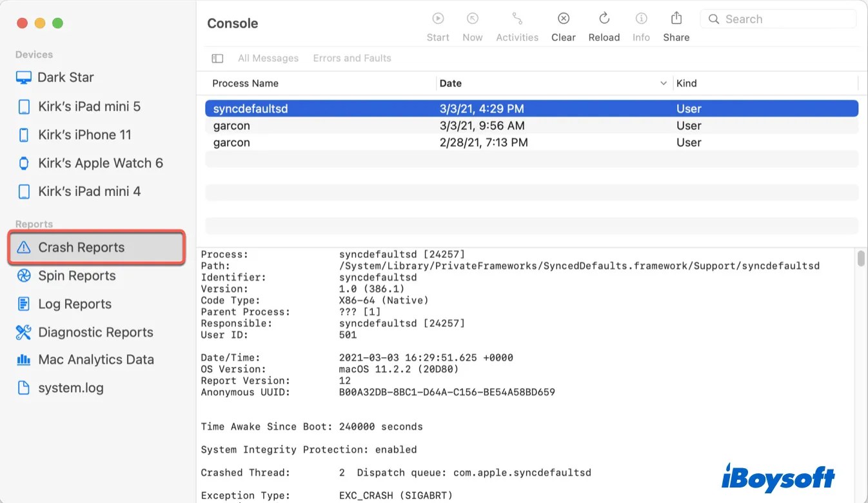868x503 pixels.
Task: Open Log Reports
Action: coord(75,304)
